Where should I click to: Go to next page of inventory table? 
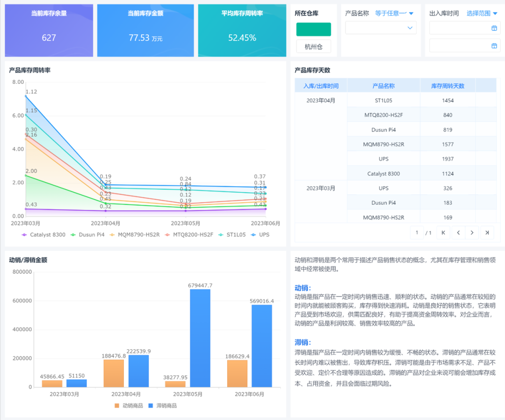(x=472, y=232)
